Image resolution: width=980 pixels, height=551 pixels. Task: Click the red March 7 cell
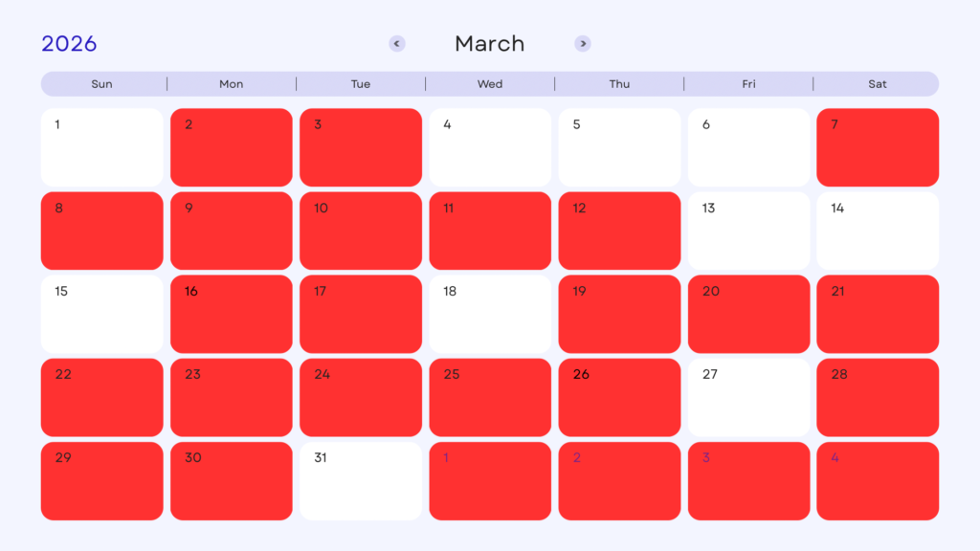[878, 147]
